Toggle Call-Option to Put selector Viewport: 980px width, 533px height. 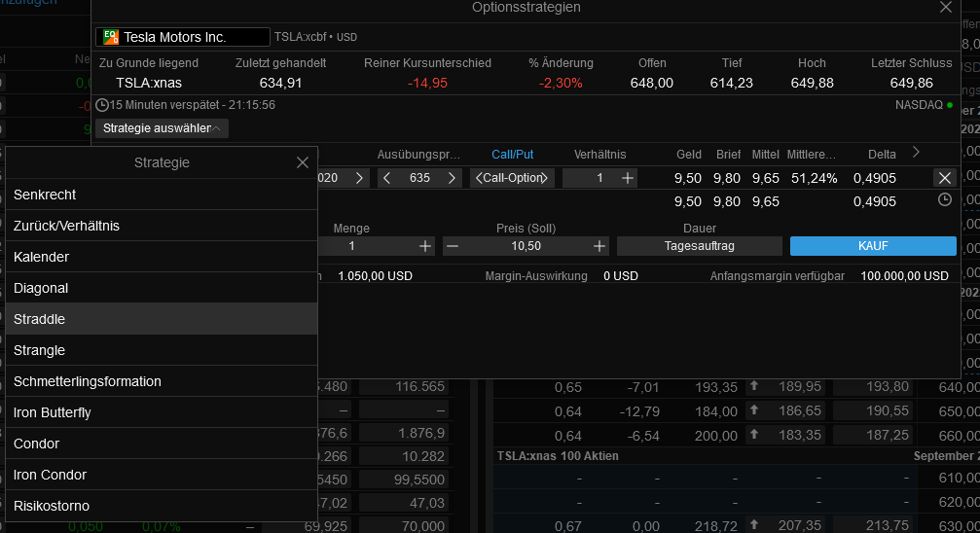point(512,178)
